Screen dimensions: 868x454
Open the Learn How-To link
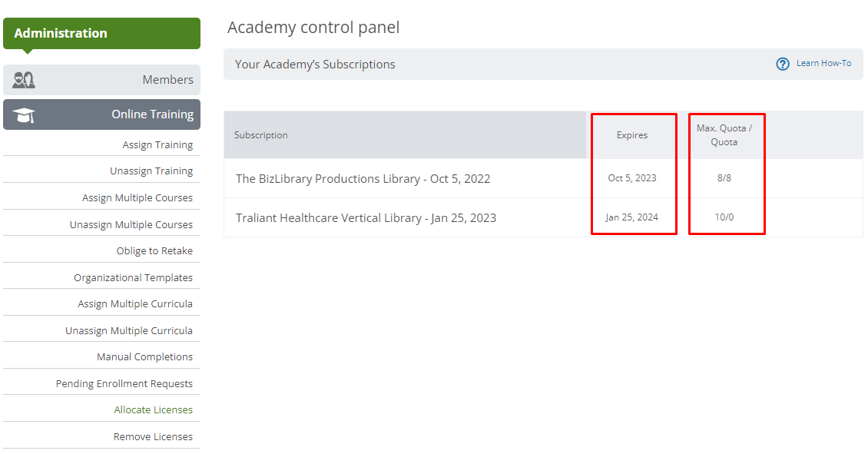[x=823, y=63]
